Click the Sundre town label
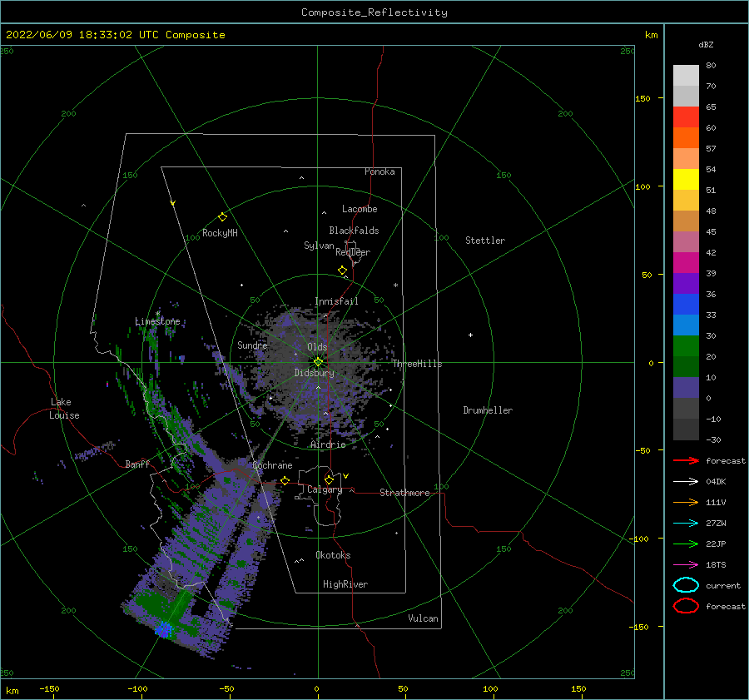 point(252,345)
